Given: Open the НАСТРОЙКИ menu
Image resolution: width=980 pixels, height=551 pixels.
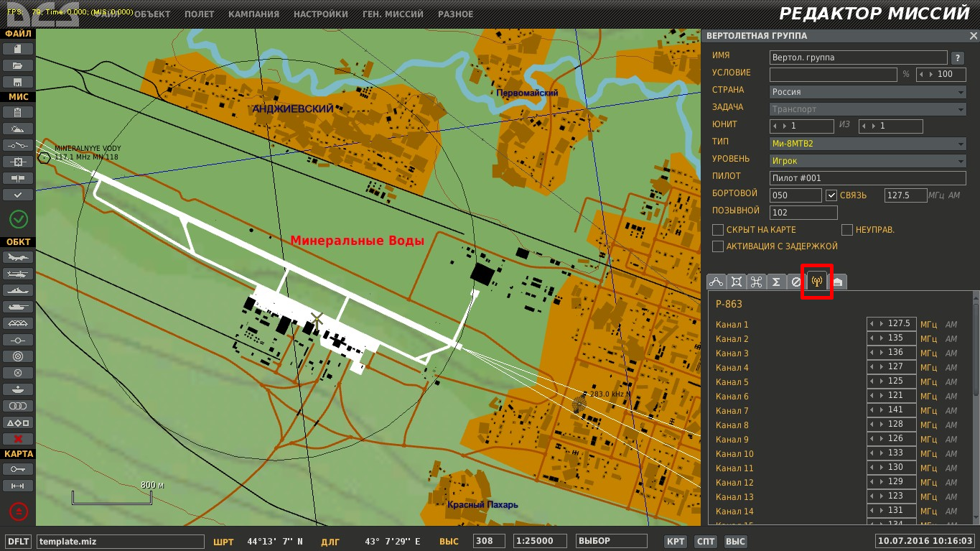Looking at the screenshot, I should pyautogui.click(x=320, y=14).
